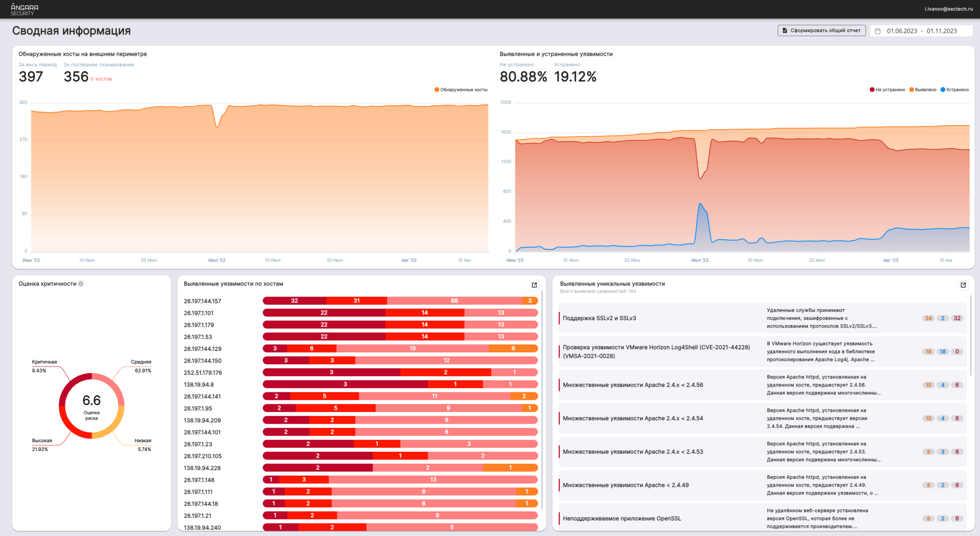Click the orange 34 badge for SSLv2
The width and height of the screenshot is (980, 536).
tap(928, 318)
